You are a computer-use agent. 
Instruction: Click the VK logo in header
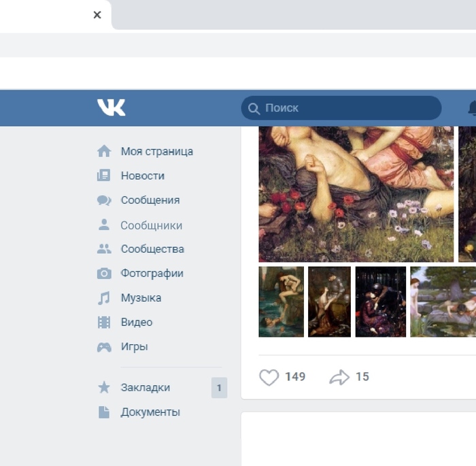click(111, 107)
